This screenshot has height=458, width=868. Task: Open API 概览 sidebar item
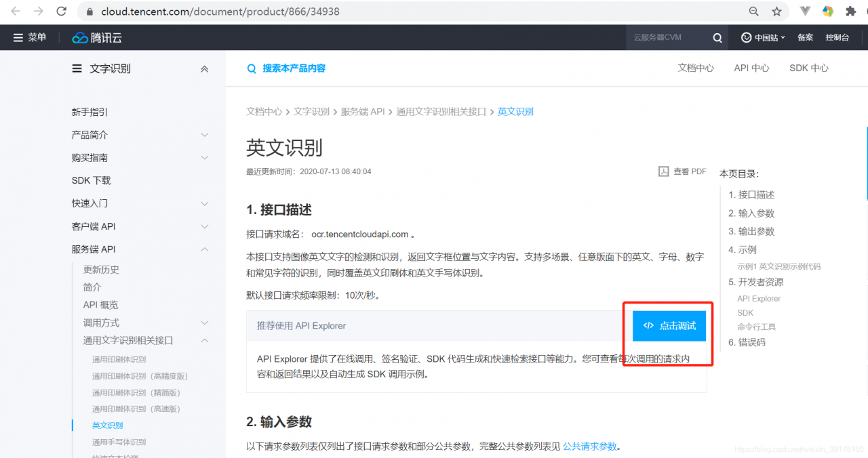pyautogui.click(x=100, y=305)
